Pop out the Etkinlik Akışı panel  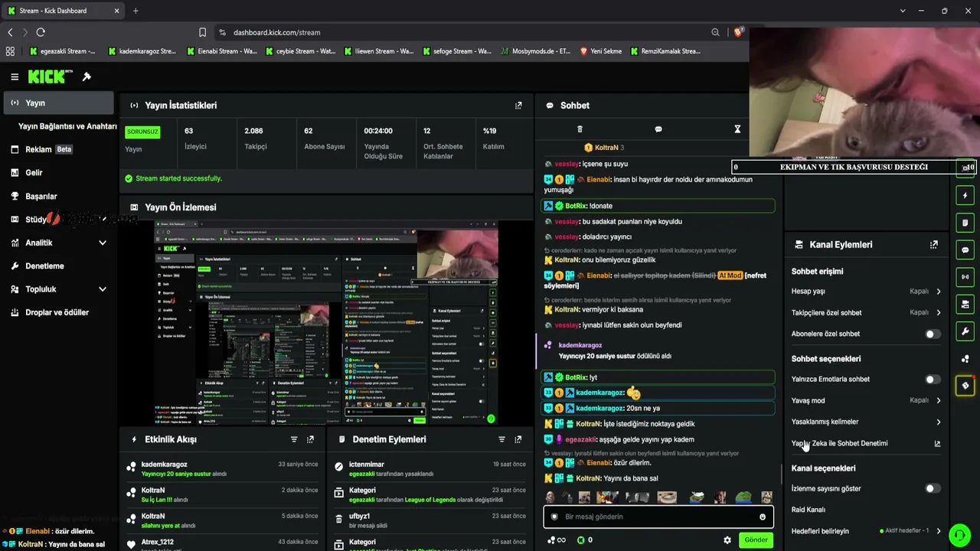(310, 439)
